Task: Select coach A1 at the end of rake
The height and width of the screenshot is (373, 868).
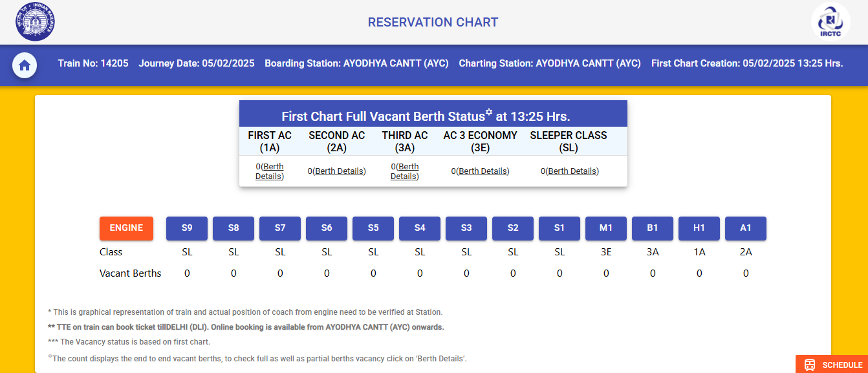Action: pyautogui.click(x=745, y=228)
